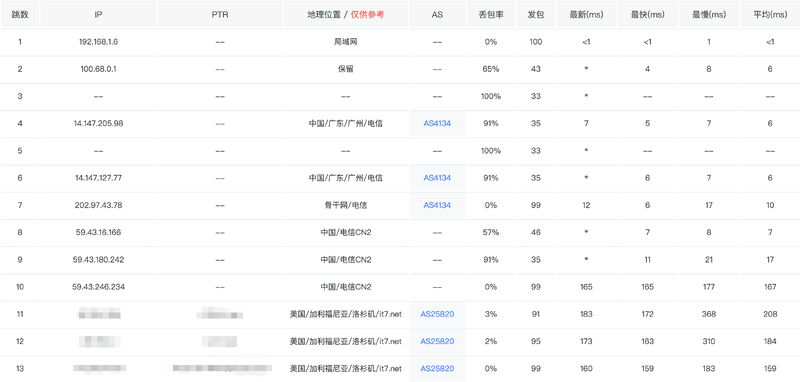This screenshot has height=382, width=800.
Task: Click the it7.net location in hop 13 row
Action: point(346,368)
